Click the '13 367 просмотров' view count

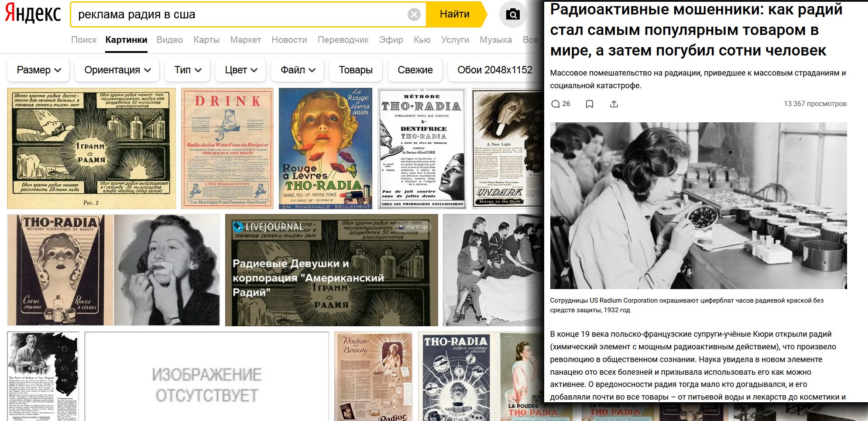(x=815, y=104)
